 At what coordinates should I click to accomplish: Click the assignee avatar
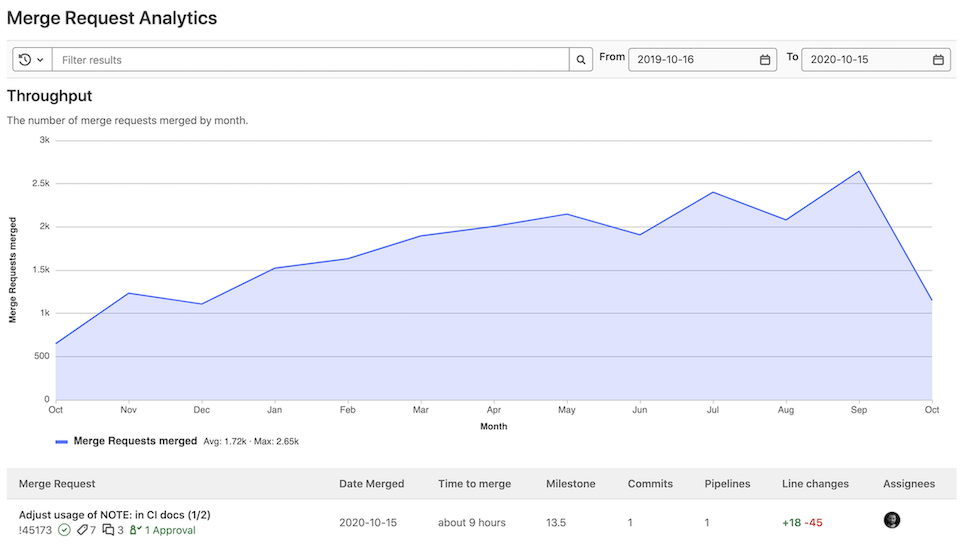(x=892, y=520)
